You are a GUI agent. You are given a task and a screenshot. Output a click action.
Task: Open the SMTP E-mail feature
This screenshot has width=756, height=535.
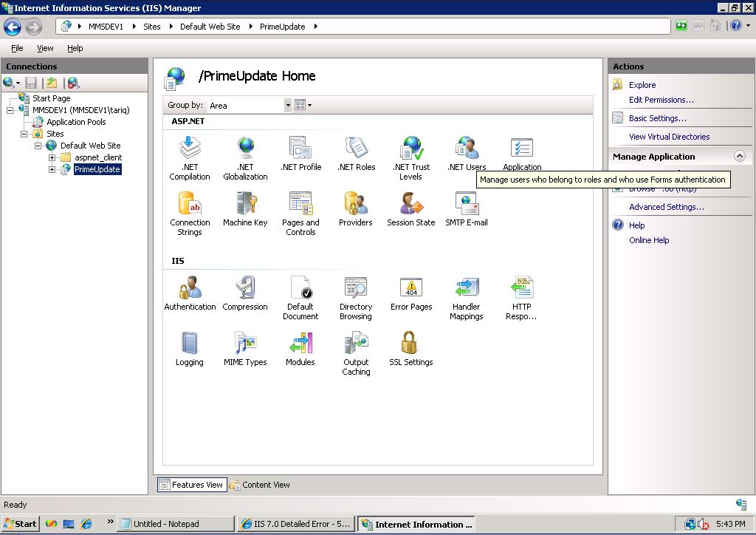[x=467, y=209]
